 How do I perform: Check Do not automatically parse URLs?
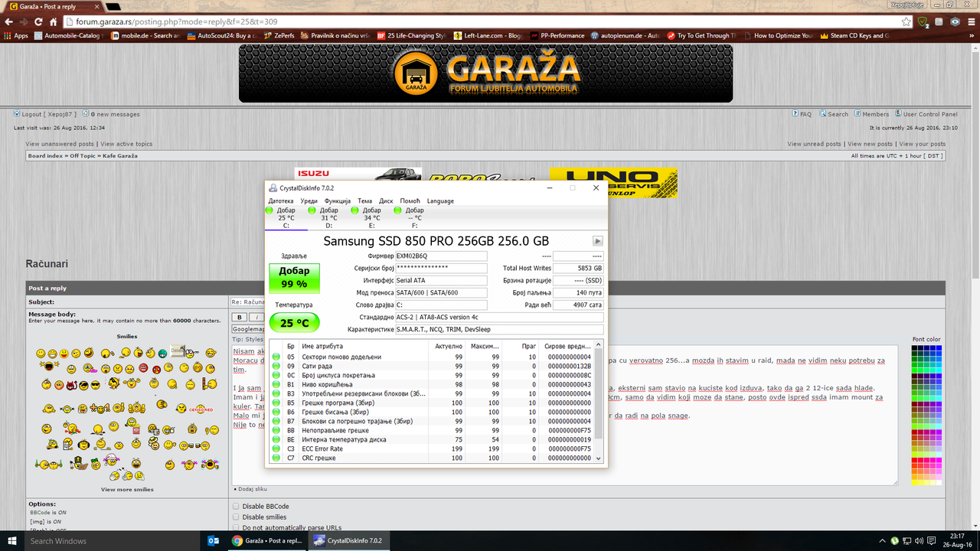coord(236,527)
